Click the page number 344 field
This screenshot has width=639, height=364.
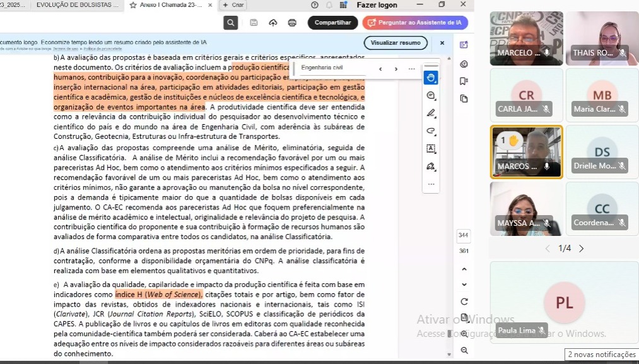click(464, 235)
